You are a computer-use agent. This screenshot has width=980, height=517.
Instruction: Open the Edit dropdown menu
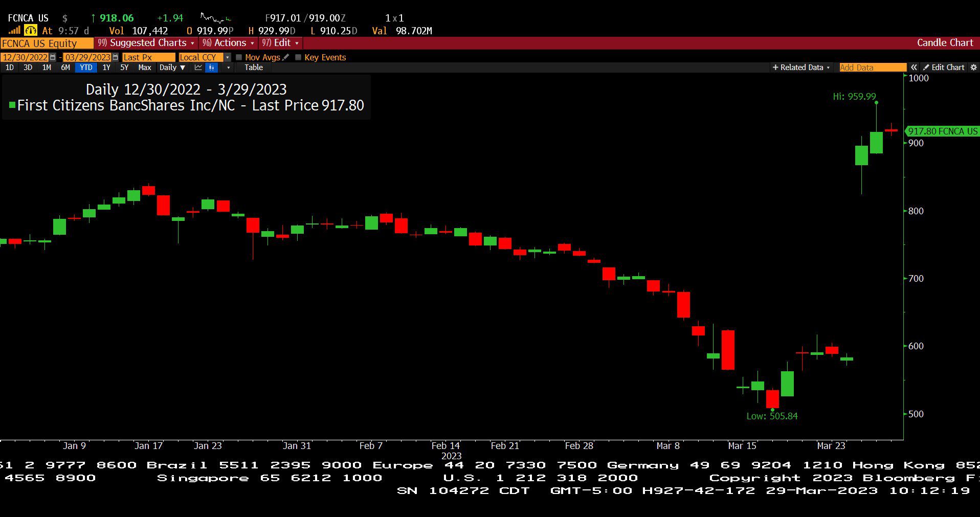[280, 43]
